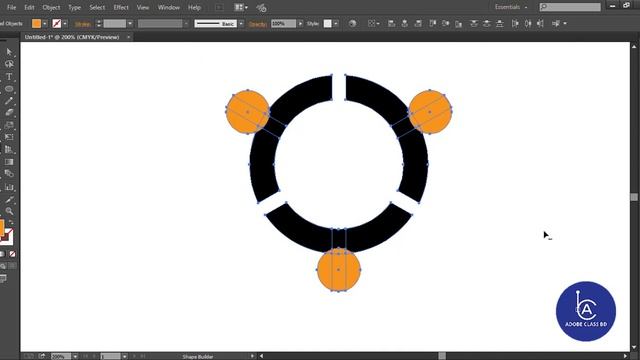Open the Type menu
The image size is (640, 360).
click(74, 7)
